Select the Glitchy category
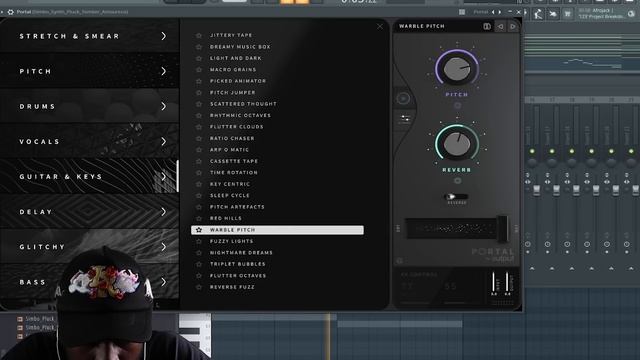 (89, 247)
